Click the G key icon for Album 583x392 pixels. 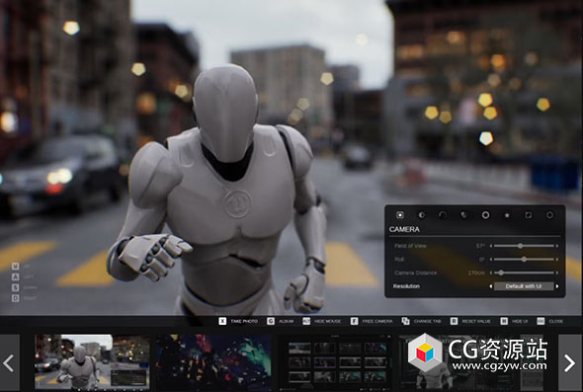pos(271,321)
